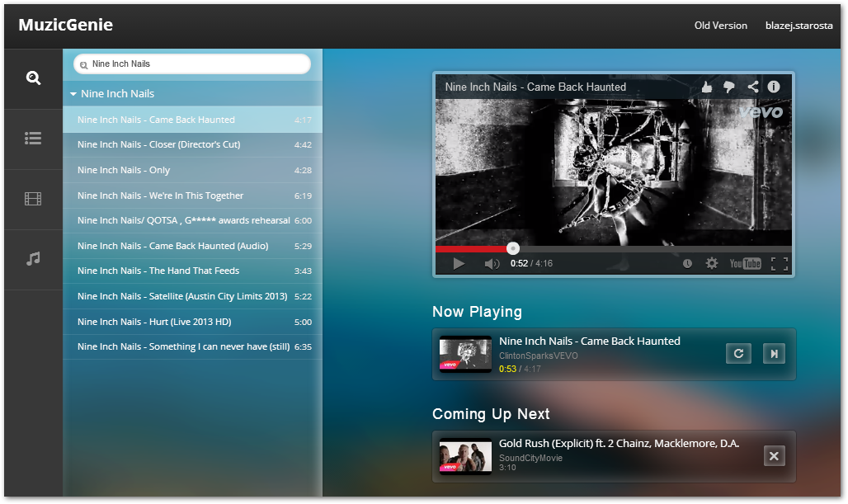Click the video title in player header

535,87
